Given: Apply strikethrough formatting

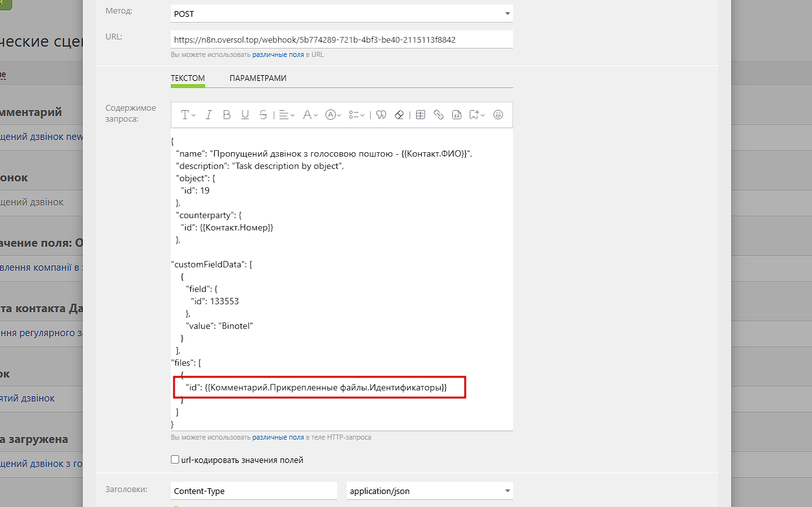Looking at the screenshot, I should [263, 115].
